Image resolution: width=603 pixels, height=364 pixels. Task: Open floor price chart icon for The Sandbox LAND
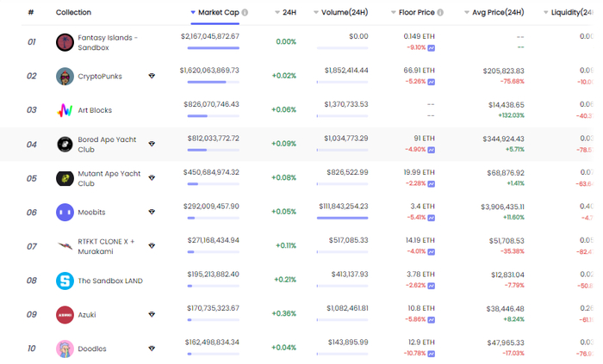[x=432, y=286]
